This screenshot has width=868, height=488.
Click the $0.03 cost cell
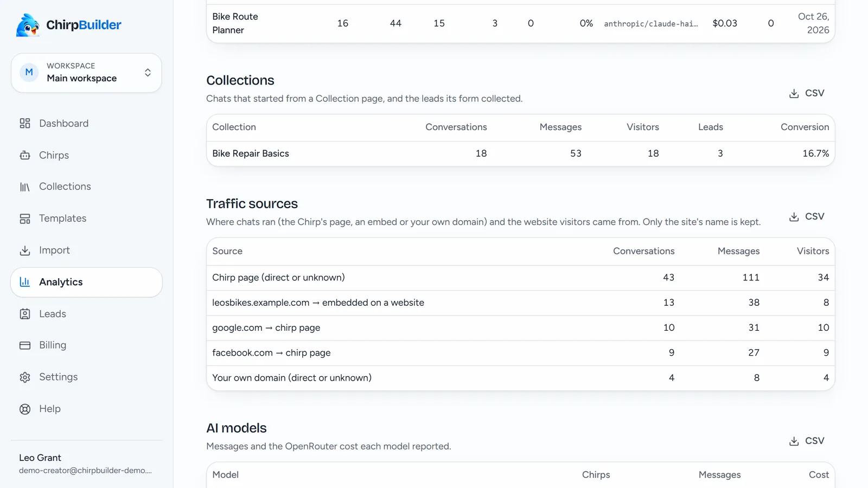(x=725, y=23)
